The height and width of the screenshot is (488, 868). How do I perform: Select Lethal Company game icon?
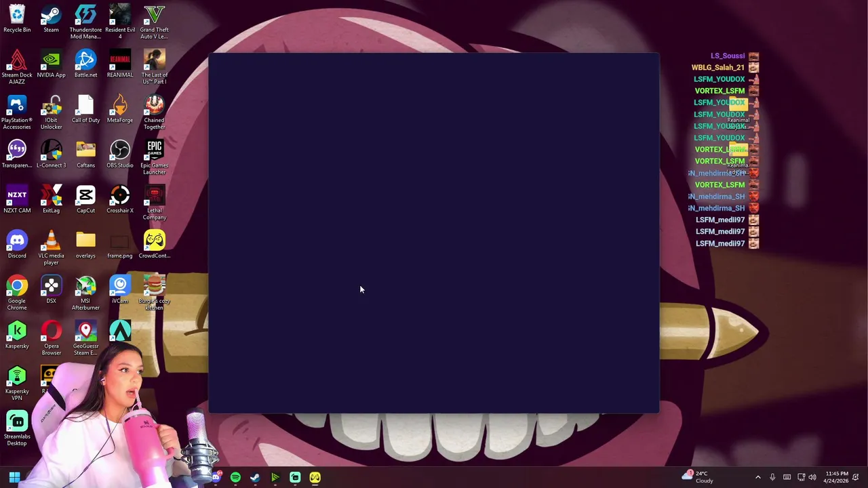click(154, 203)
